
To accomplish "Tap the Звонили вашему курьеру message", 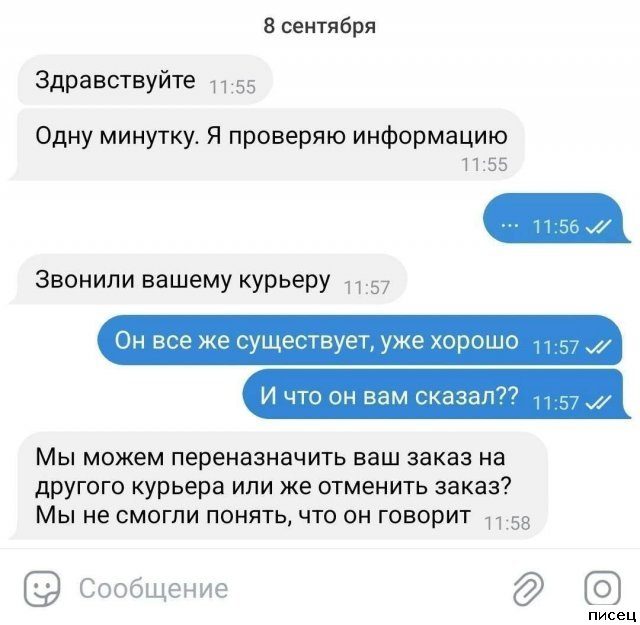I will [x=208, y=279].
